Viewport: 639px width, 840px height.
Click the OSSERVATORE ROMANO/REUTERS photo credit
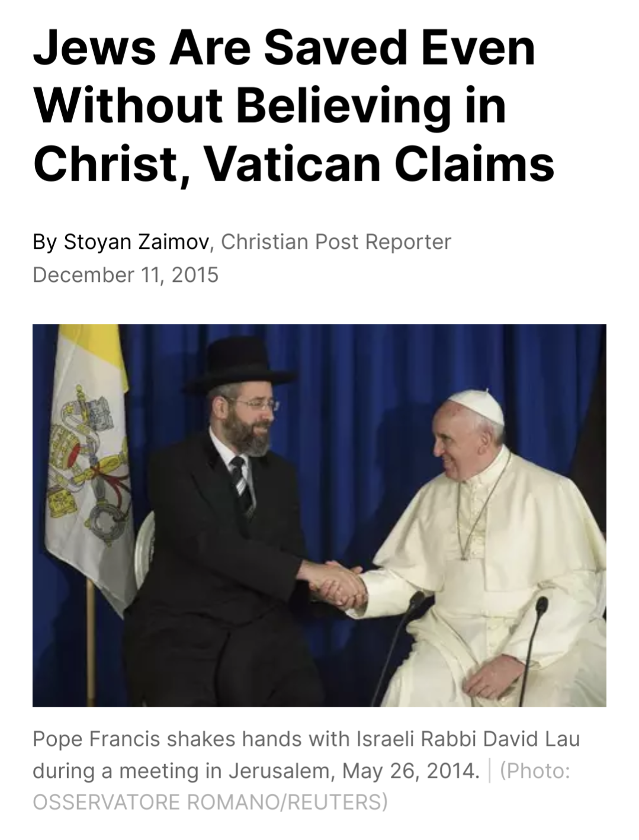pyautogui.click(x=210, y=802)
